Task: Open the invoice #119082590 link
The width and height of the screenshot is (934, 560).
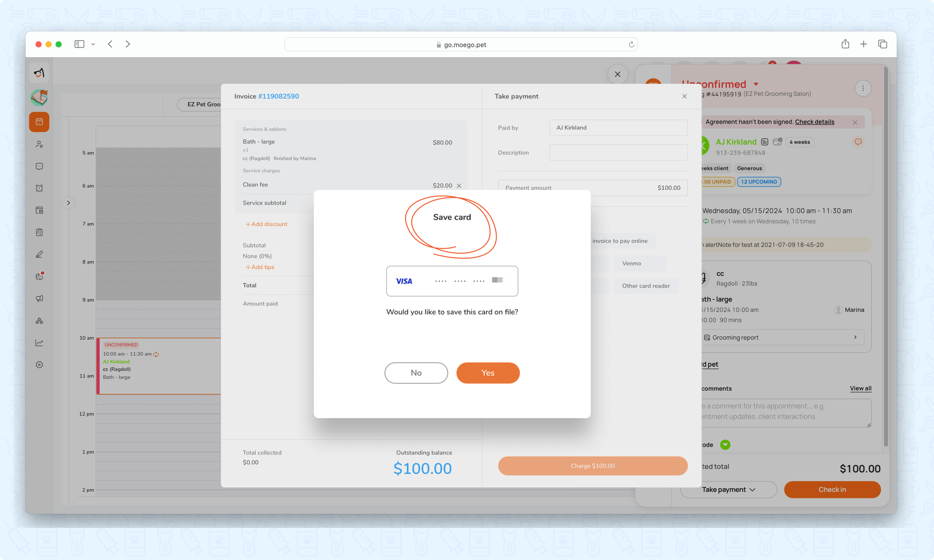Action: point(278,96)
